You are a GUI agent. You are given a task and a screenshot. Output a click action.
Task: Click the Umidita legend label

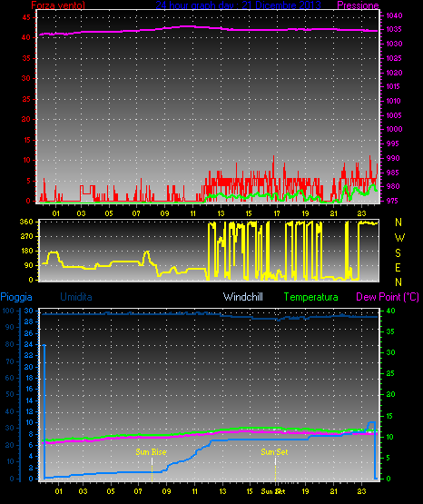pos(76,297)
